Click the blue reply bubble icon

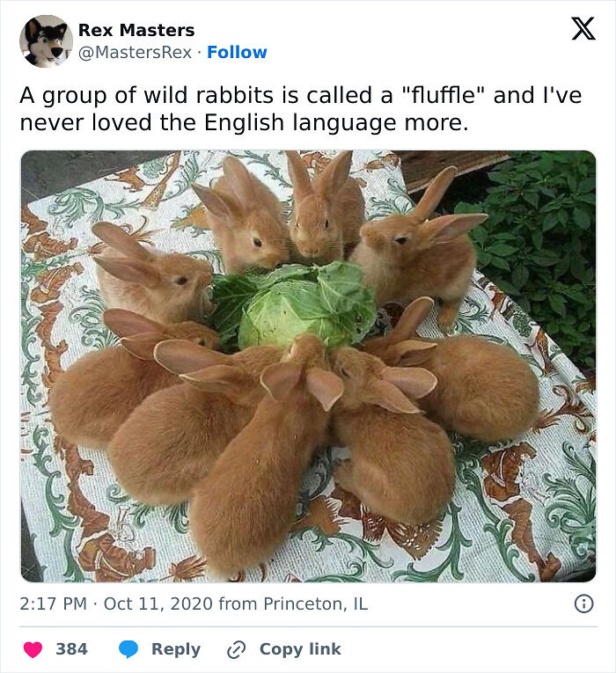[x=128, y=649]
